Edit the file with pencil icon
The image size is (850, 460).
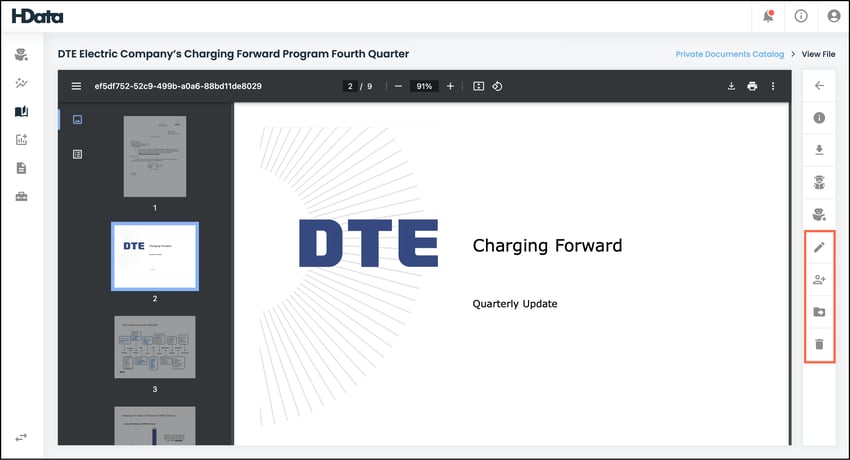coord(819,248)
